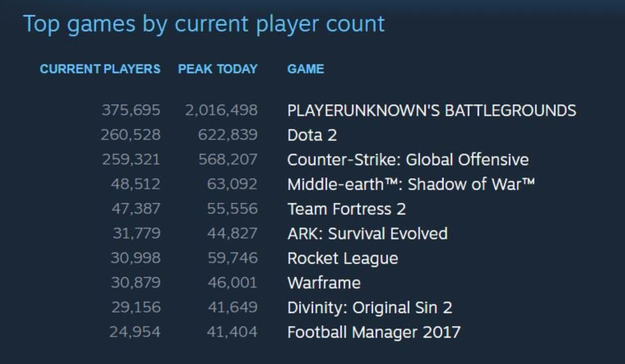Select the Rocket League entry
625x364 pixels.
(x=343, y=258)
